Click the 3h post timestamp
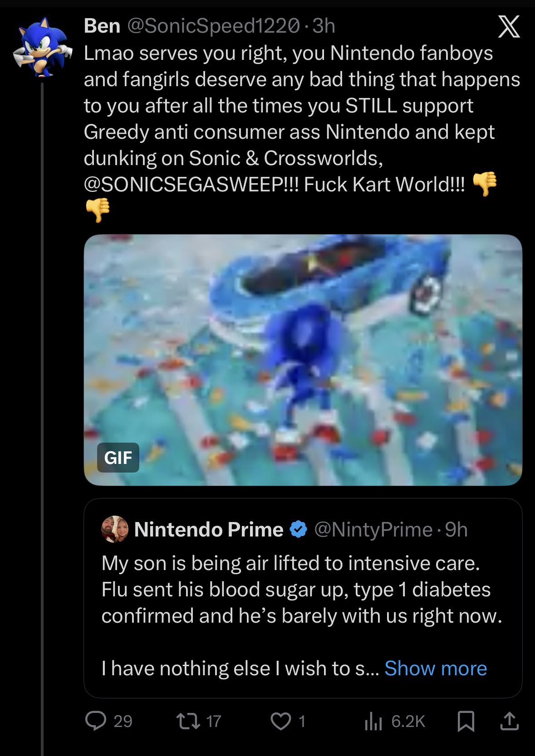535x756 pixels. [324, 26]
